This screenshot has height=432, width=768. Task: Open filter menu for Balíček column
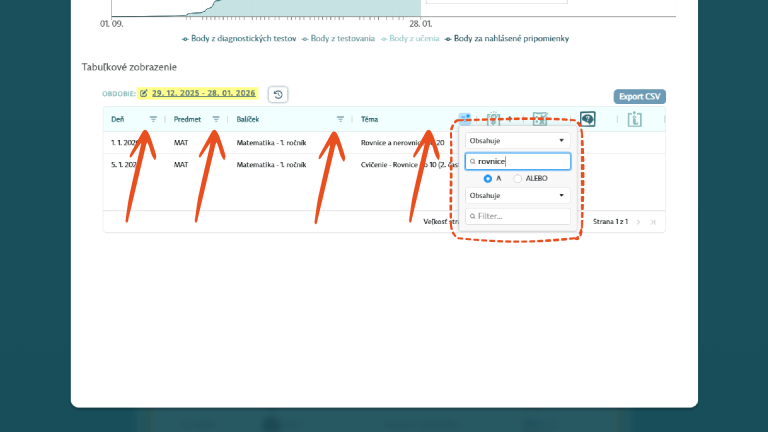[340, 119]
